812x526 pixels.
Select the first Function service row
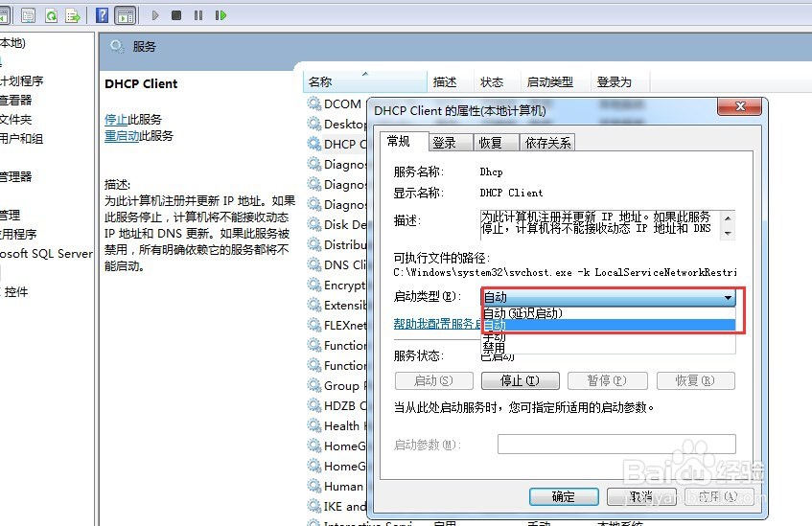coord(336,345)
